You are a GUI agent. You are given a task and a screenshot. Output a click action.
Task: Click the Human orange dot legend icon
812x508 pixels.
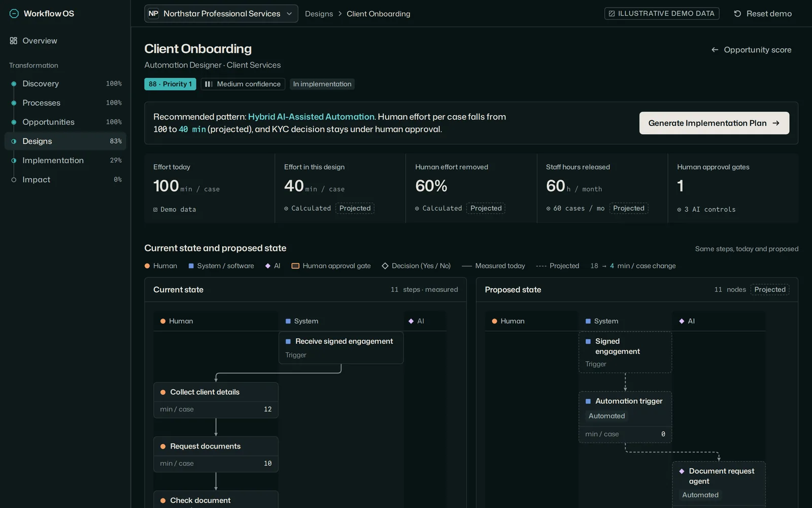pos(147,266)
